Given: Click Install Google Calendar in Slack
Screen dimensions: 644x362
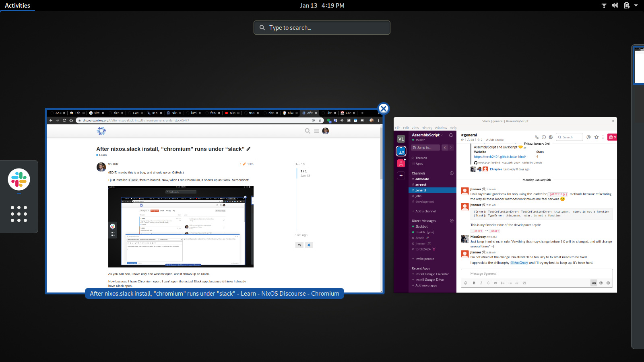Looking at the screenshot, I should (431, 274).
